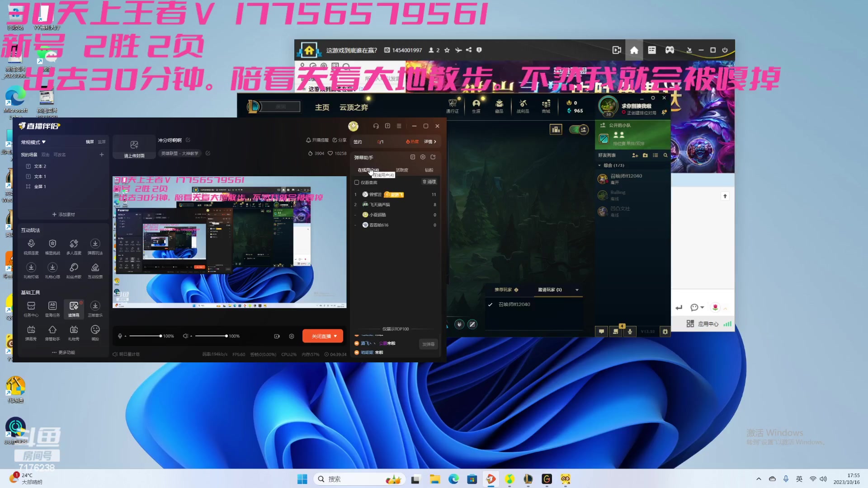The height and width of the screenshot is (488, 868).
Task: Click the bug report icon in League client
Action: (665, 332)
